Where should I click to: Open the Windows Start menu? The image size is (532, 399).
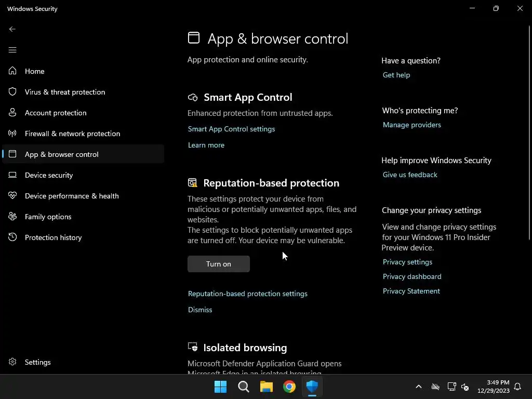[220, 387]
